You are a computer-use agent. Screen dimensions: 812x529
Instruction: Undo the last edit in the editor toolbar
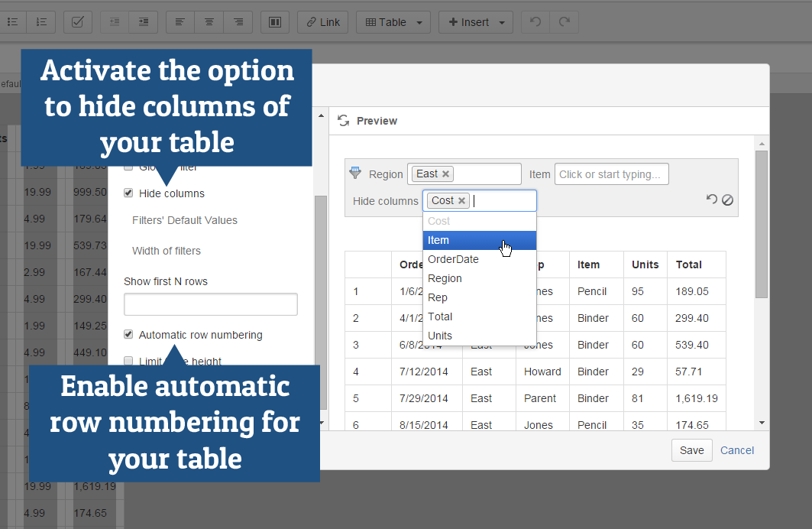coord(535,22)
